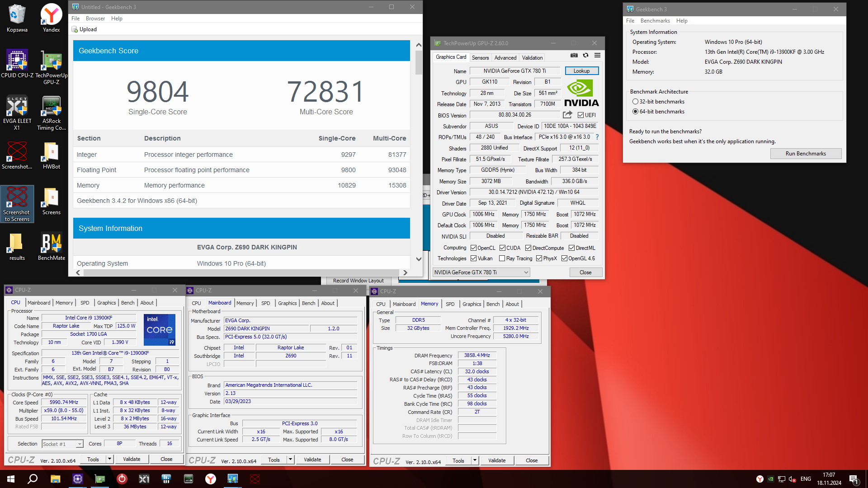Click the GPU-Z screenshot camera icon
The height and width of the screenshot is (488, 868).
(x=574, y=55)
